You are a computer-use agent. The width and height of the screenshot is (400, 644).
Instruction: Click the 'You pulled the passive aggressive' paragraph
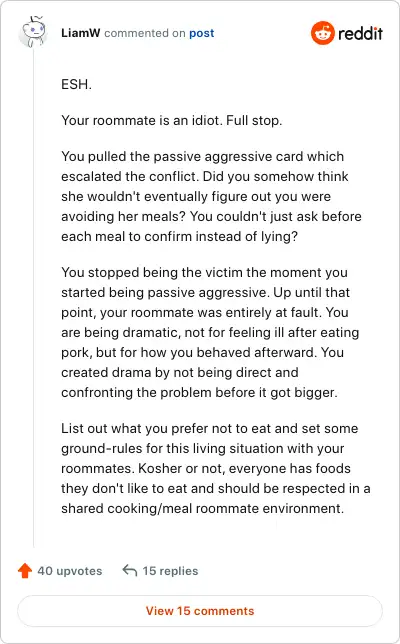point(211,196)
